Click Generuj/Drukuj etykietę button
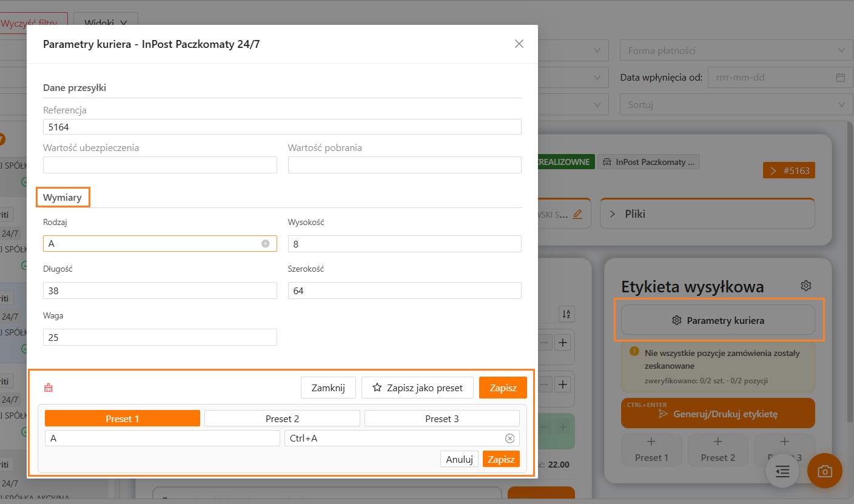This screenshot has width=854, height=504. [718, 414]
